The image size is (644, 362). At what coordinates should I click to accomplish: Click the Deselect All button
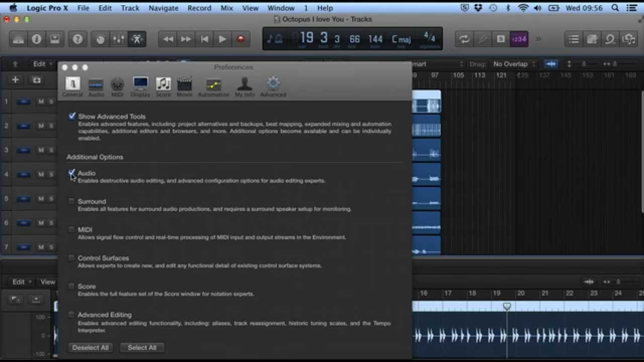point(90,347)
